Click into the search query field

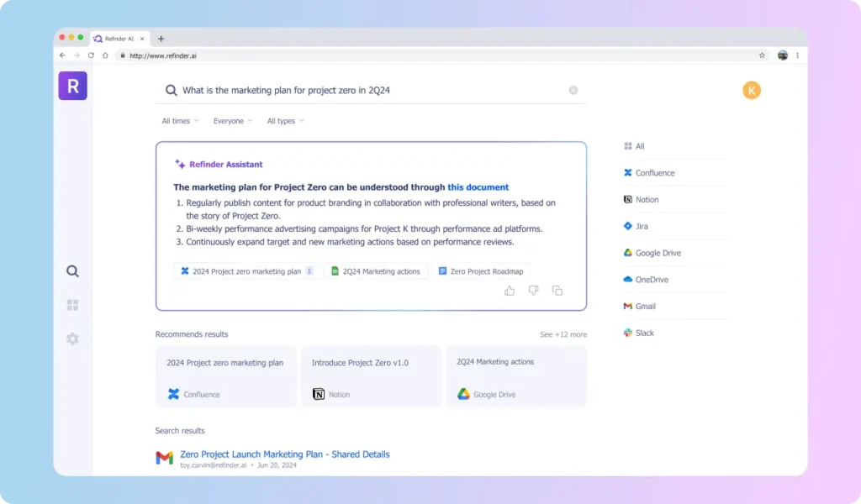point(371,90)
